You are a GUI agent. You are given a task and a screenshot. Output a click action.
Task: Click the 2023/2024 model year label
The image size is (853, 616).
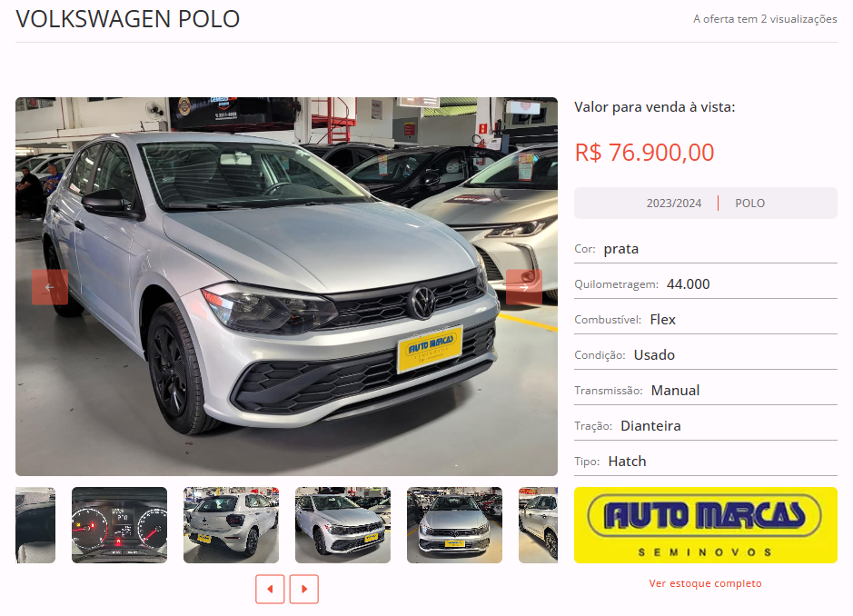pyautogui.click(x=674, y=203)
